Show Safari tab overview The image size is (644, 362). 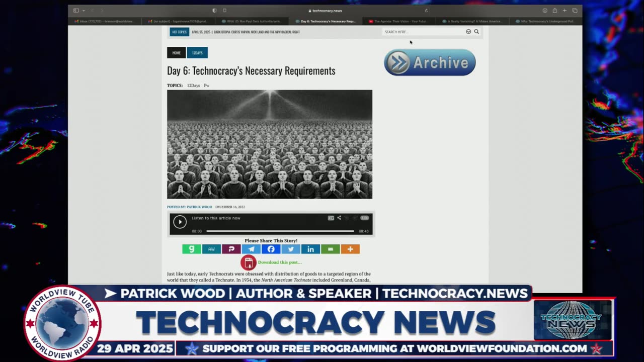[x=575, y=11]
